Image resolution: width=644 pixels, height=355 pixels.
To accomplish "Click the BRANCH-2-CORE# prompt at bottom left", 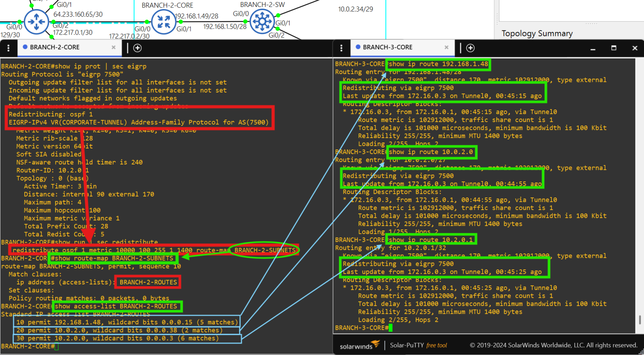I will coord(27,346).
